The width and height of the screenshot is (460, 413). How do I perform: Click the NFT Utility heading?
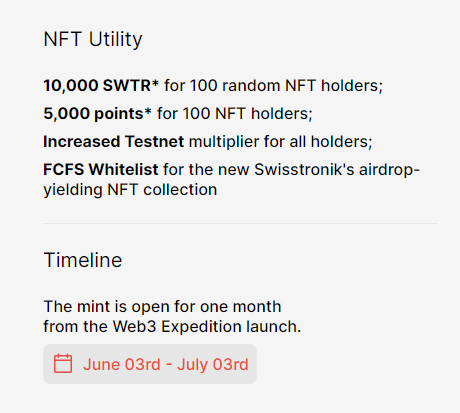point(93,40)
